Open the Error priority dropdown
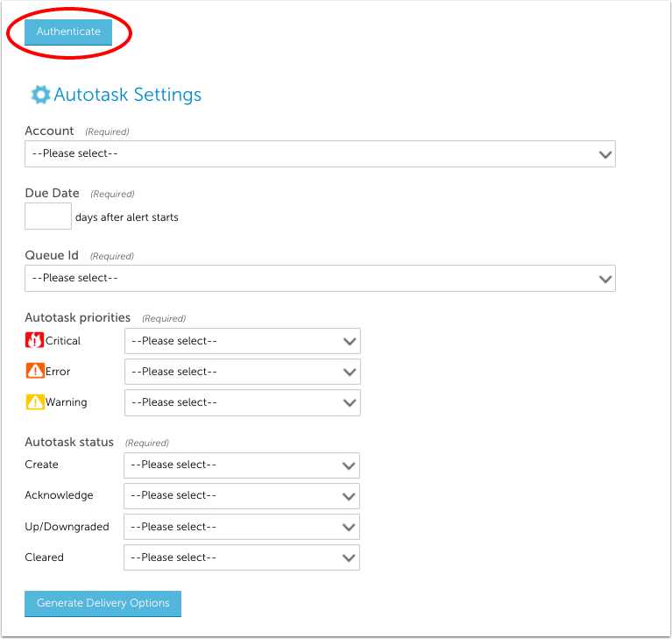Screen dimensions: 672x639 point(243,372)
